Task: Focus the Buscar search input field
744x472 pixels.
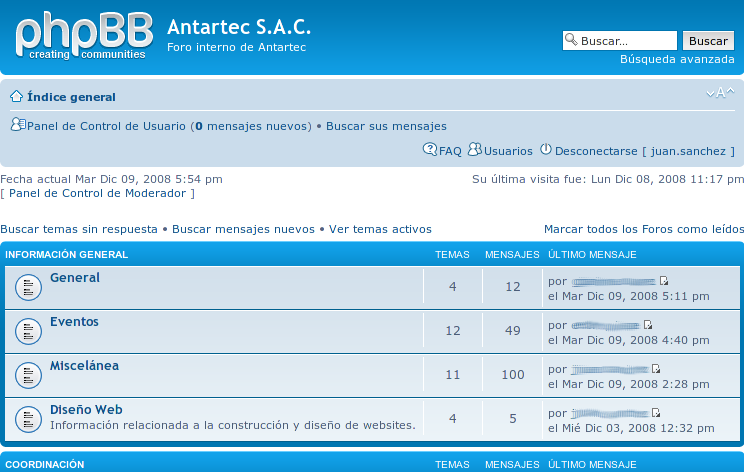Action: (620, 40)
